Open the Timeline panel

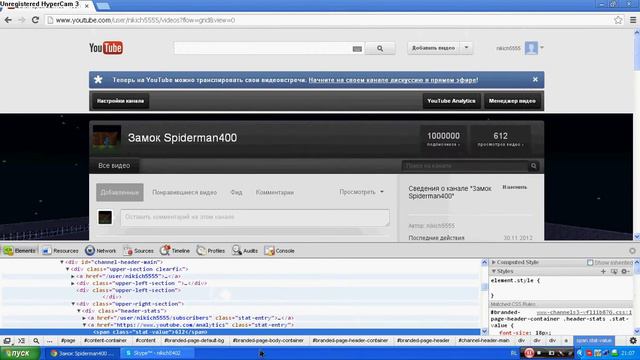click(175, 251)
